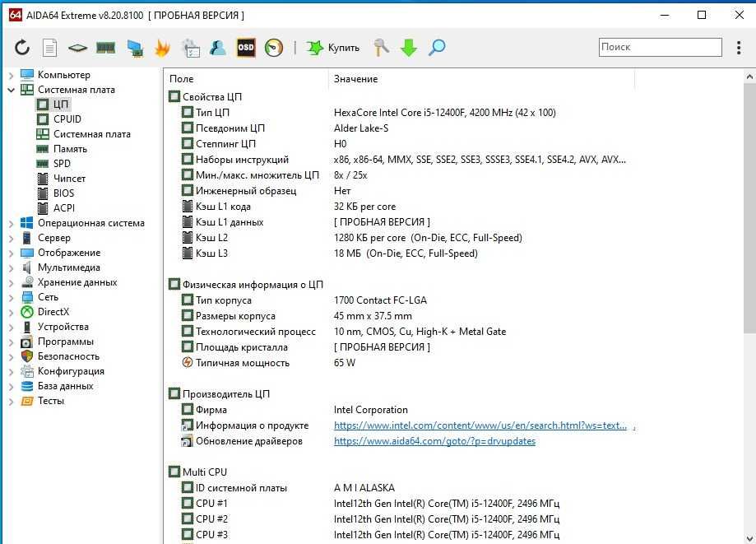
Task: Click the Конфигурация tree icon
Action: (x=27, y=371)
